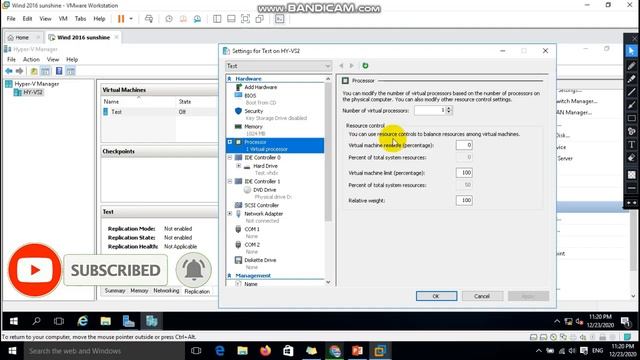Switch to the Wind 2016 sunshine tab
Viewport: 640px width, 360px height.
[83, 38]
